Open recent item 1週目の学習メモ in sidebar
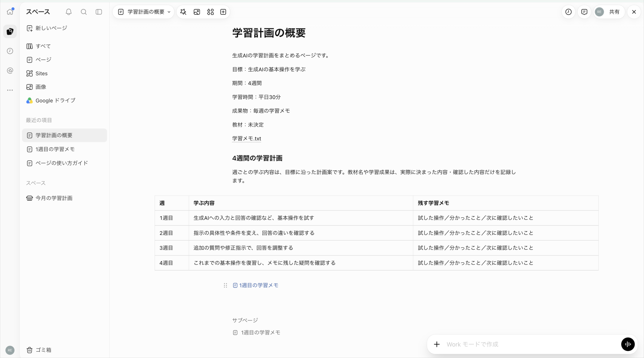This screenshot has height=358, width=644. click(x=64, y=149)
